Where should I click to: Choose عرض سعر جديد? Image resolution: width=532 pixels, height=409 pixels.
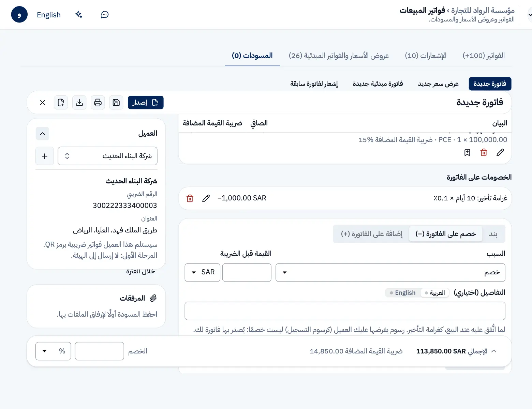tap(438, 84)
